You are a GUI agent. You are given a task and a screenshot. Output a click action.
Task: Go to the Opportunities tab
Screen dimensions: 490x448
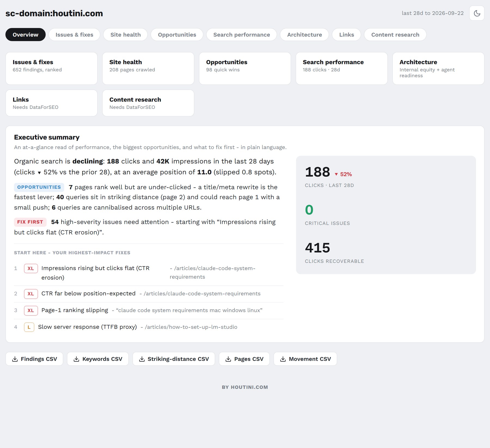pos(177,35)
